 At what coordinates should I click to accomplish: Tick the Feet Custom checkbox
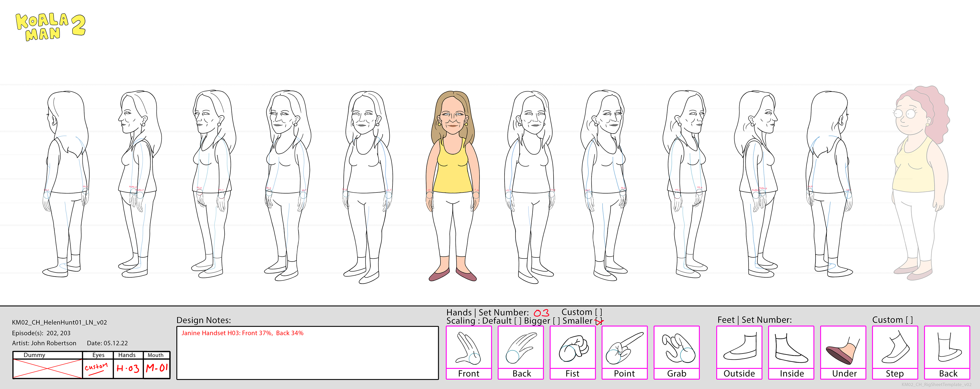click(909, 320)
